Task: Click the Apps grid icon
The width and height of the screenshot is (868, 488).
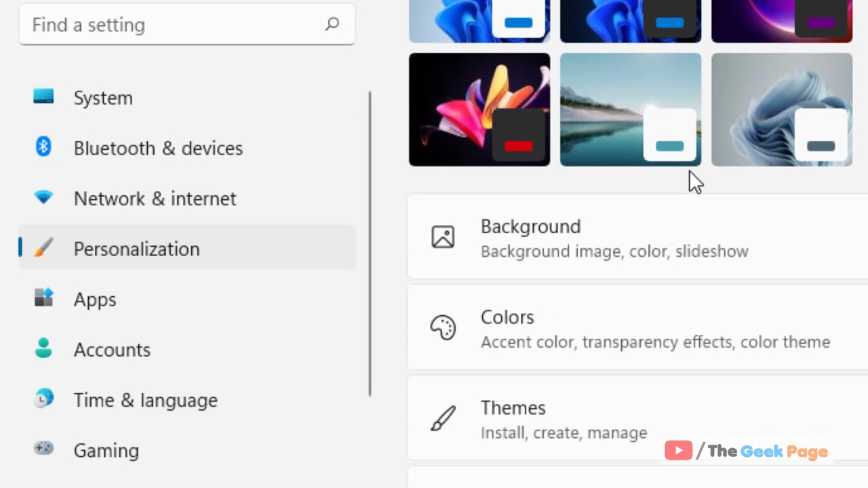Action: 43,298
